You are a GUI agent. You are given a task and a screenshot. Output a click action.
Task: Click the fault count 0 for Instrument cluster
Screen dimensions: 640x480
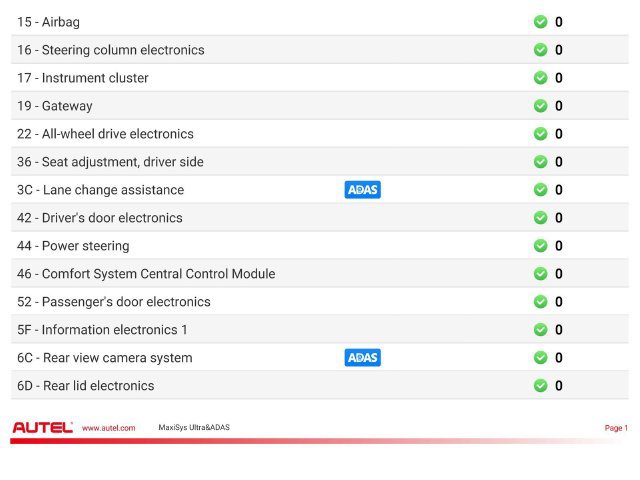[559, 78]
